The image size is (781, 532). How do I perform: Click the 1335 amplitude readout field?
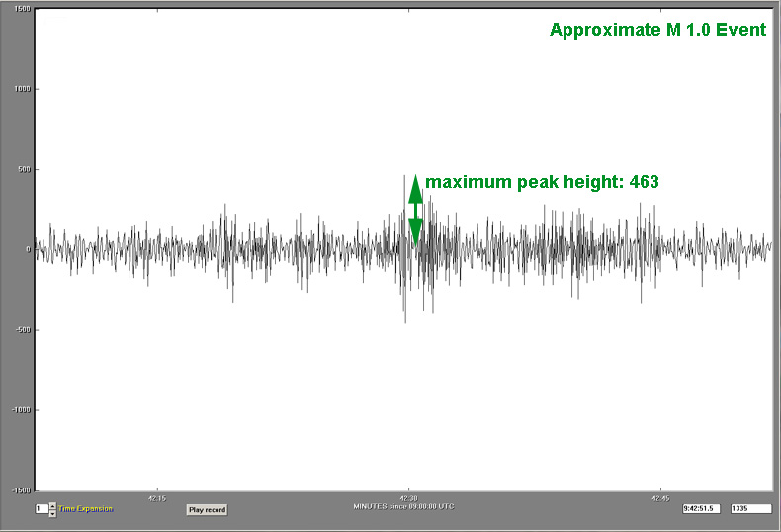tap(750, 508)
